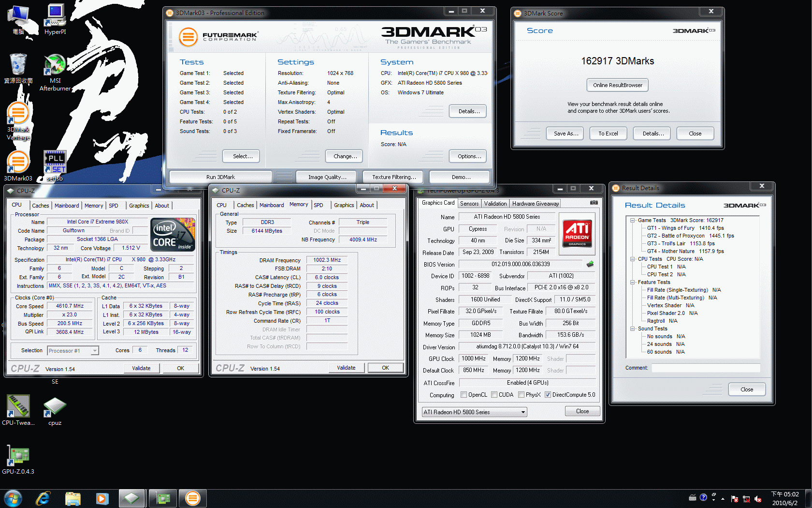Click To Excel button

608,134
